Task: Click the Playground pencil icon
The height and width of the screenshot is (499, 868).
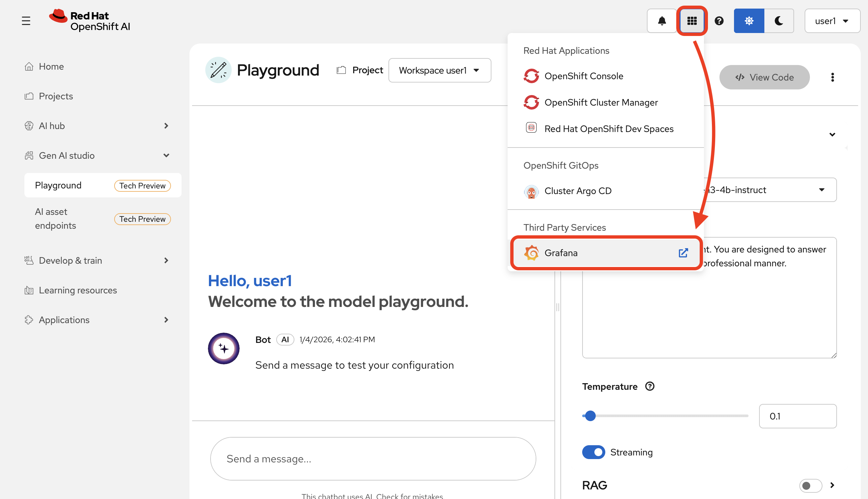Action: tap(218, 70)
